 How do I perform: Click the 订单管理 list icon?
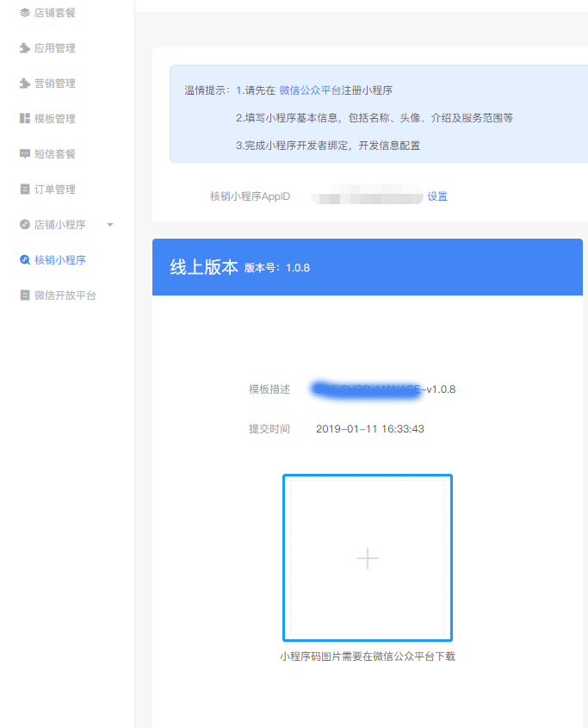click(25, 189)
